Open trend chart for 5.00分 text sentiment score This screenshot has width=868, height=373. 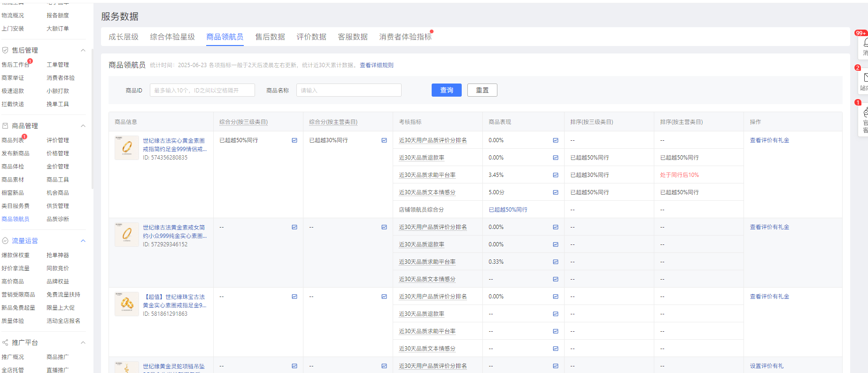(555, 192)
